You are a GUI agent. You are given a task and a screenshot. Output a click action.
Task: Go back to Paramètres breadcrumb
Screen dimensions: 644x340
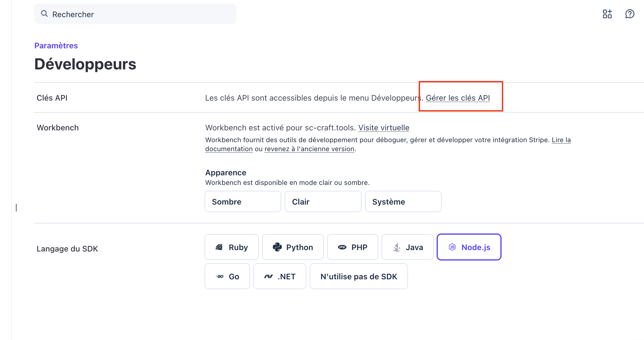click(56, 46)
